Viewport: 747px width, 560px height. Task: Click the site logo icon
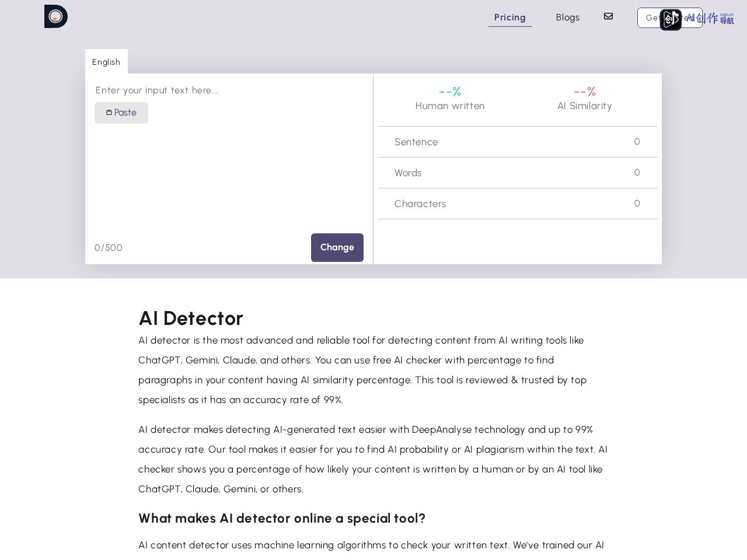tap(56, 16)
